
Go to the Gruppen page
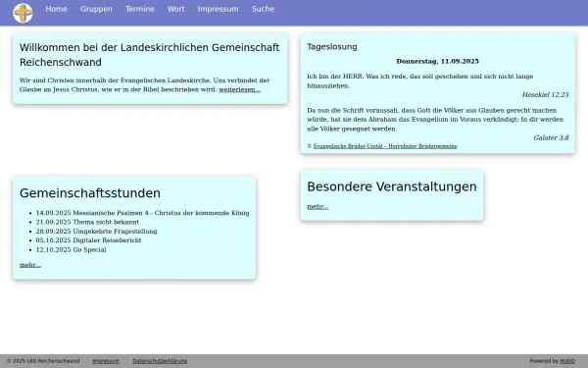click(96, 9)
